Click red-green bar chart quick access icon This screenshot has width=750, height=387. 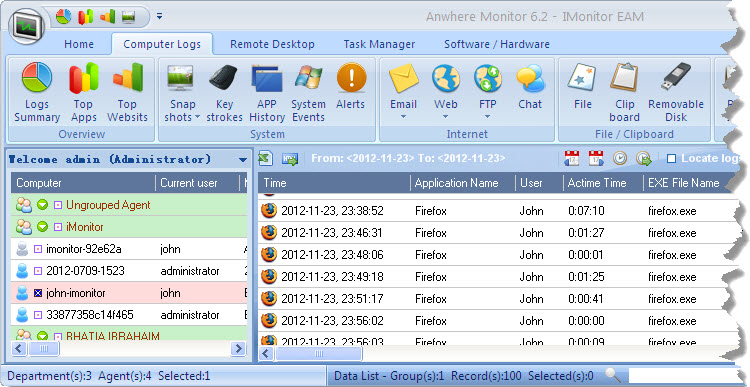point(86,17)
